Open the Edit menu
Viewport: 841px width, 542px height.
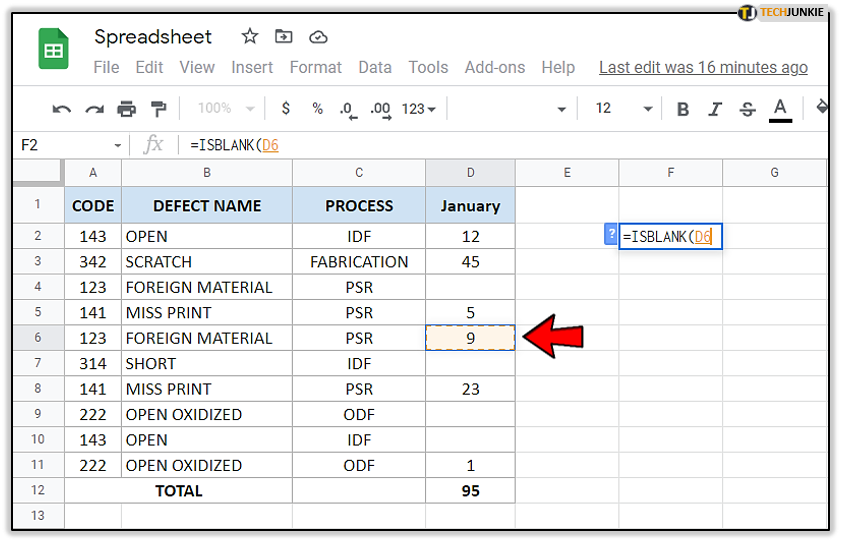(149, 68)
